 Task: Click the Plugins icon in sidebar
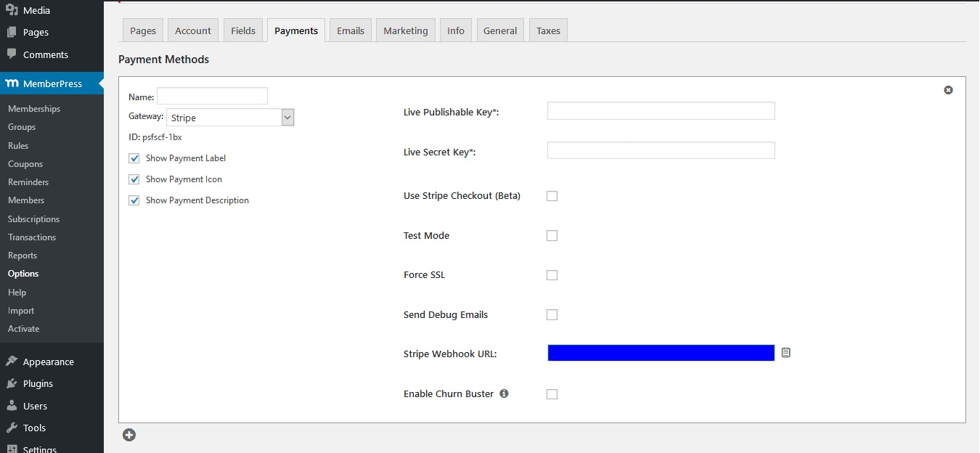[x=12, y=383]
